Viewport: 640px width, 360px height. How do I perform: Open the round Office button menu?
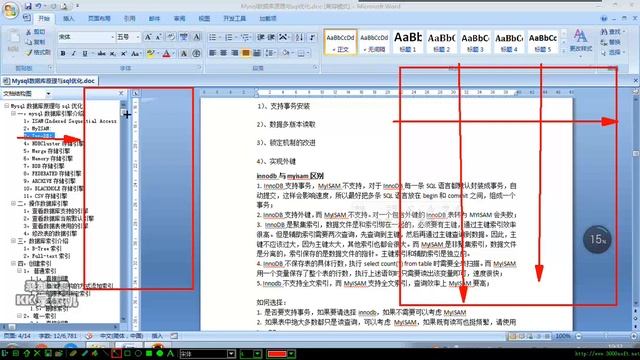click(11, 10)
